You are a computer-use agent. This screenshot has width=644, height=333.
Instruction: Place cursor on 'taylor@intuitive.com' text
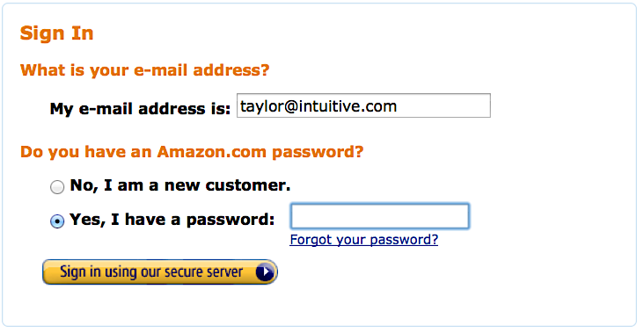[318, 106]
